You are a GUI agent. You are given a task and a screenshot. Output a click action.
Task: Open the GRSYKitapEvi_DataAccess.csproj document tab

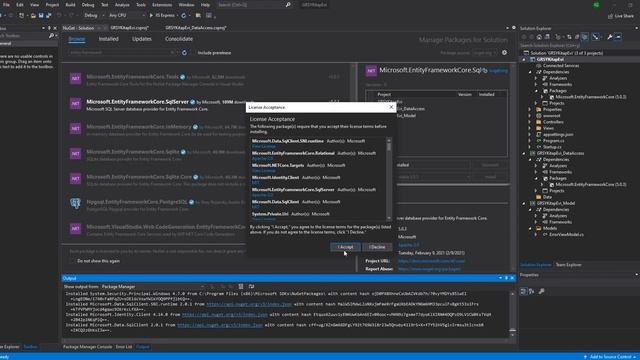coord(196,28)
